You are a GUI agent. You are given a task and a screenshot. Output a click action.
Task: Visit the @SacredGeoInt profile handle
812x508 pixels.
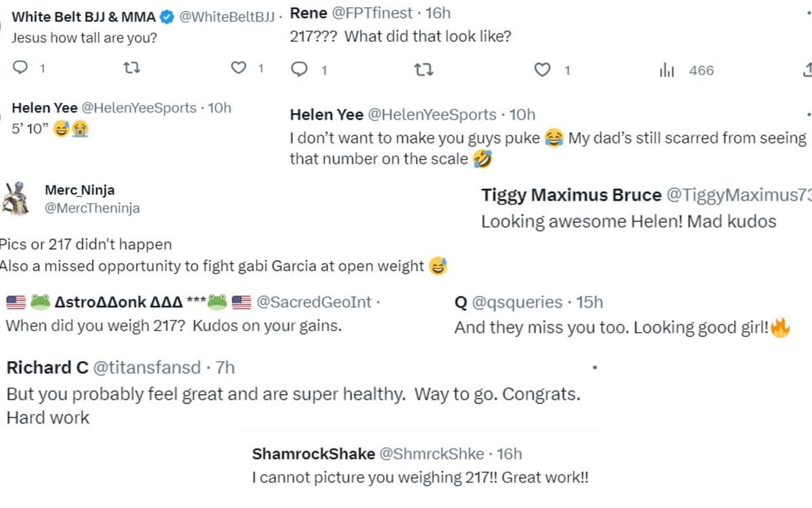(x=314, y=302)
